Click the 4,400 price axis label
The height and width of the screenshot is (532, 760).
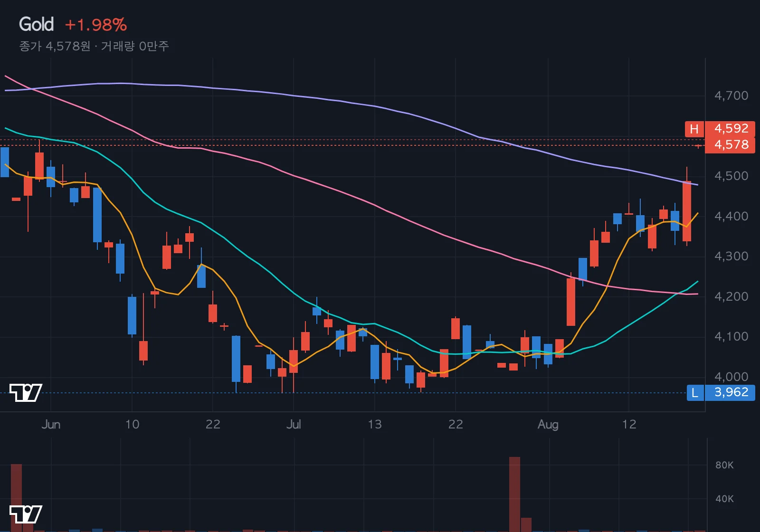coord(731,217)
